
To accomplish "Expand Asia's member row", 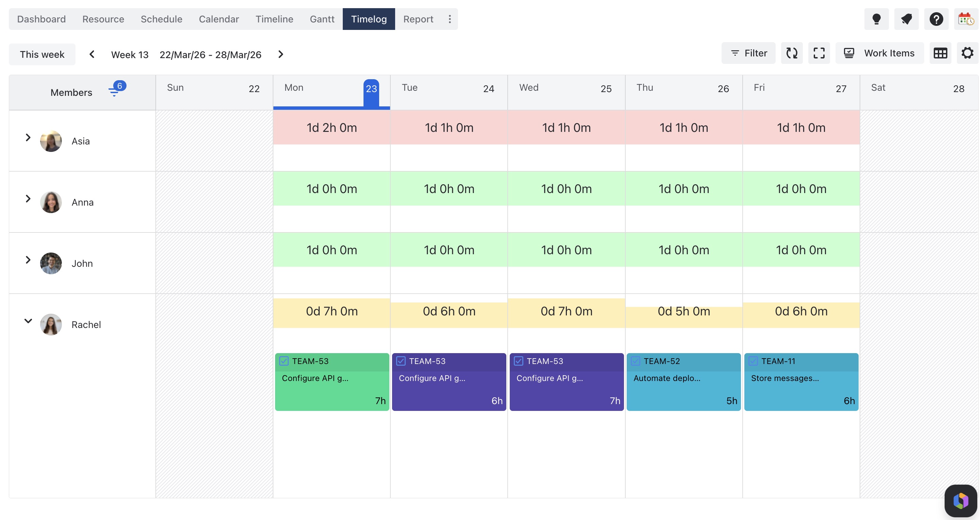I will [x=28, y=138].
